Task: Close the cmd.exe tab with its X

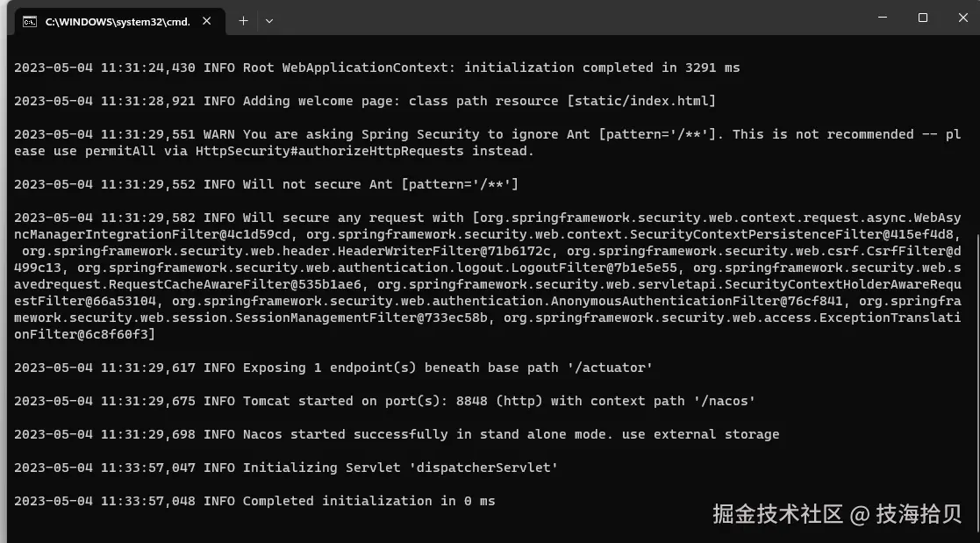Action: [207, 21]
